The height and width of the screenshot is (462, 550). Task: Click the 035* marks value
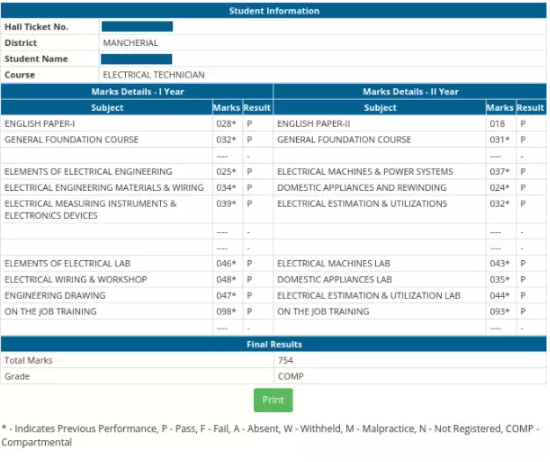(x=499, y=280)
